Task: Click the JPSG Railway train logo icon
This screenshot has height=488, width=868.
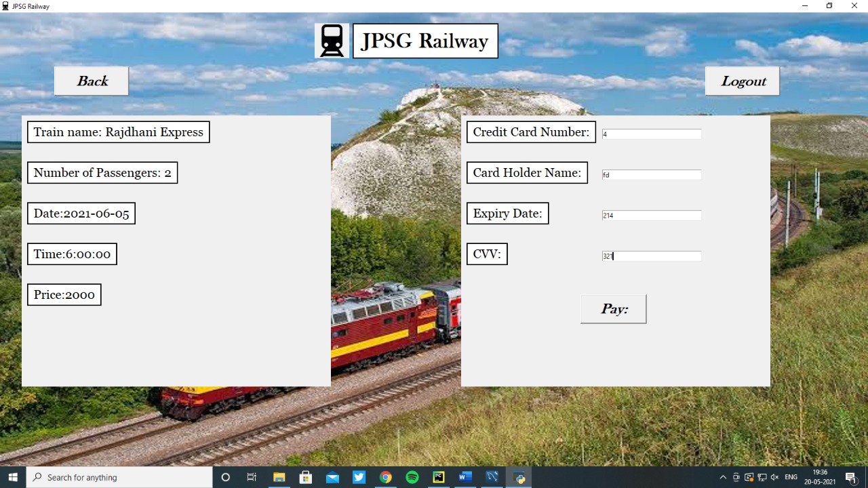Action: tap(332, 40)
